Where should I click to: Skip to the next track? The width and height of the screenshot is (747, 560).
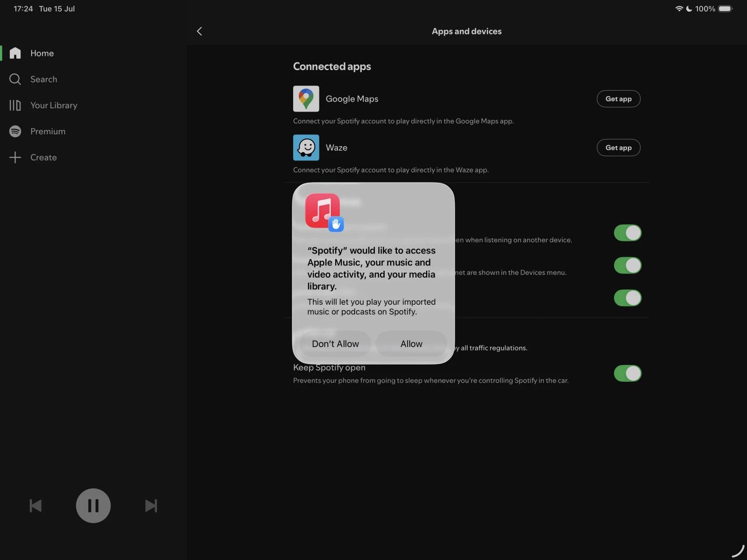tap(151, 506)
